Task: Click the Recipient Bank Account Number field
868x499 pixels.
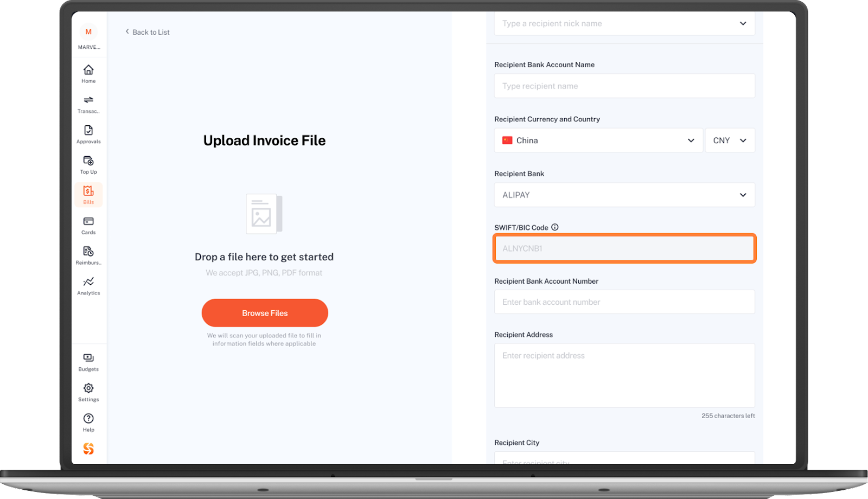Action: coord(624,302)
